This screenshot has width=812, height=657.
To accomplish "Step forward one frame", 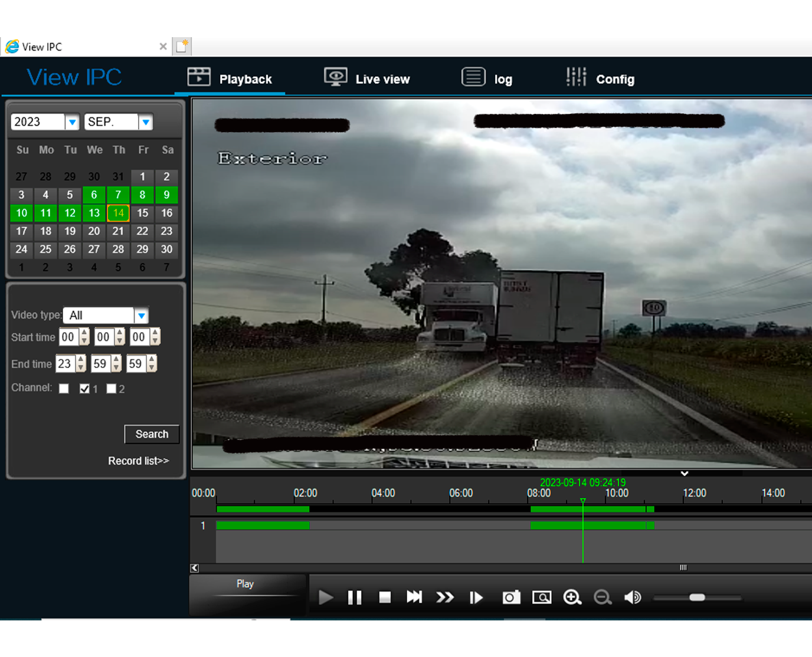I will (x=476, y=597).
